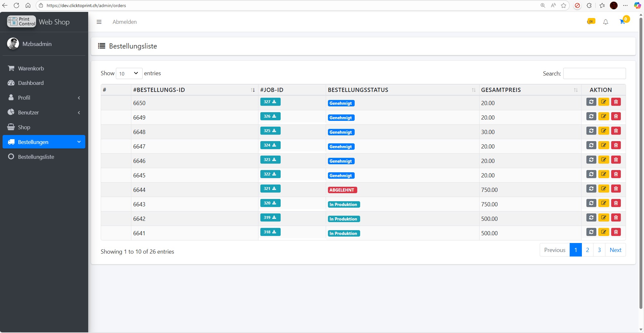644x333 pixels.
Task: Expand the Benutzer sidebar menu
Action: (x=44, y=113)
